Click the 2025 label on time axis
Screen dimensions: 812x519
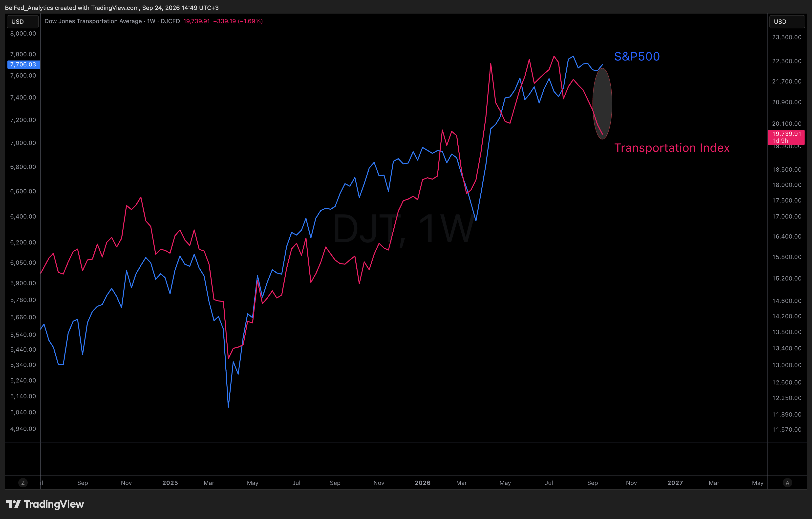(170, 483)
